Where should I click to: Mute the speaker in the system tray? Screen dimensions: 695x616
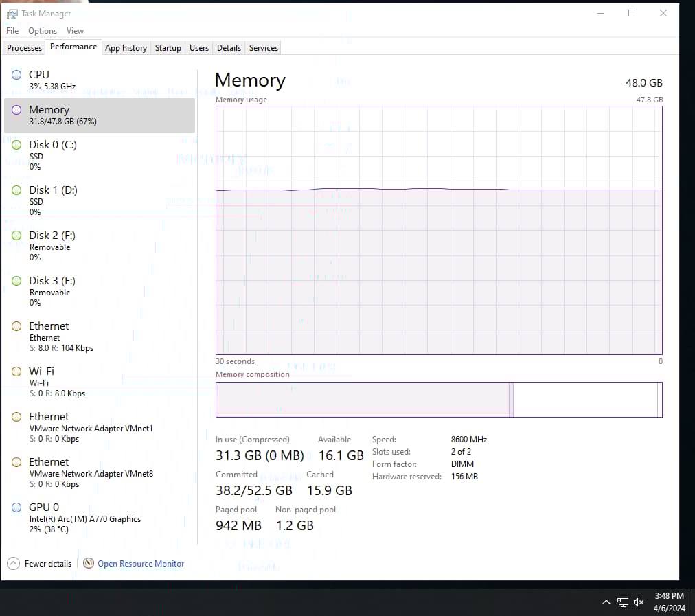coord(639,602)
